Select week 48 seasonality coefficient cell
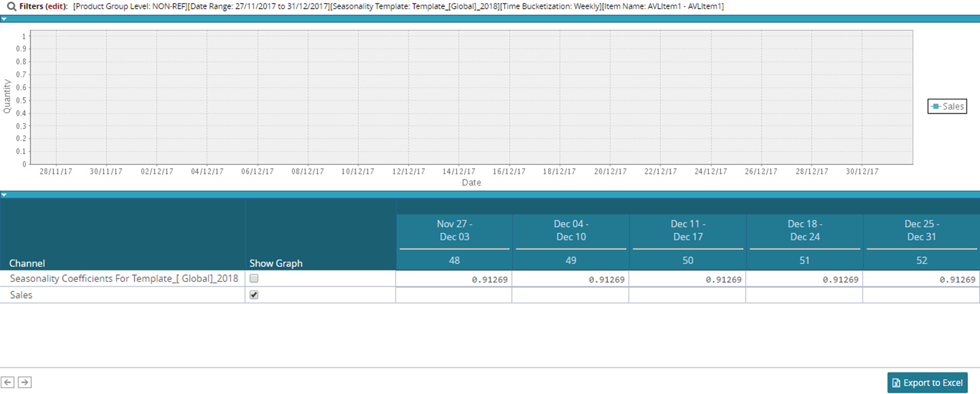 (454, 279)
